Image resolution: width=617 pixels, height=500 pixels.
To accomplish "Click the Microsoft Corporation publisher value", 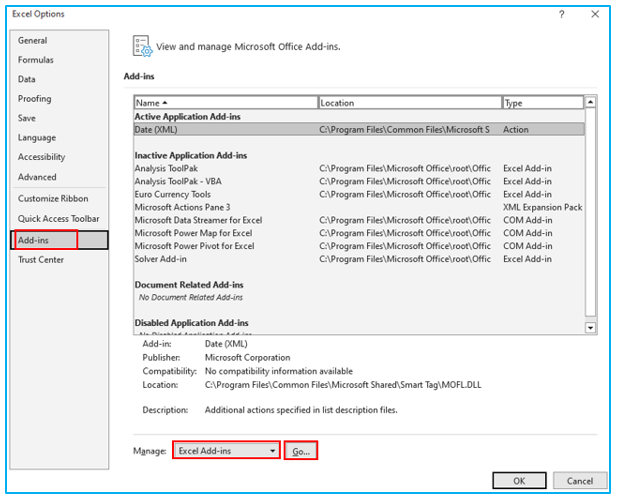I will (x=248, y=358).
